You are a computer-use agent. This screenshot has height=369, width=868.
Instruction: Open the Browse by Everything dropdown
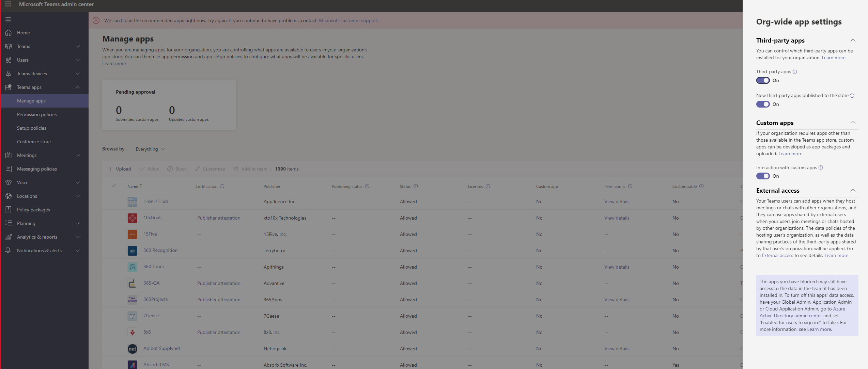[x=150, y=149]
